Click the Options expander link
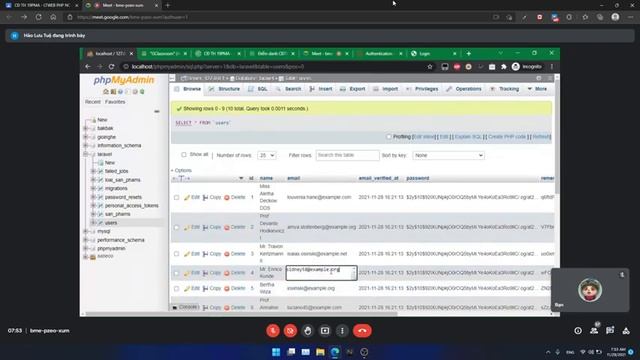Screen dimensions: 640x360 tap(182, 171)
